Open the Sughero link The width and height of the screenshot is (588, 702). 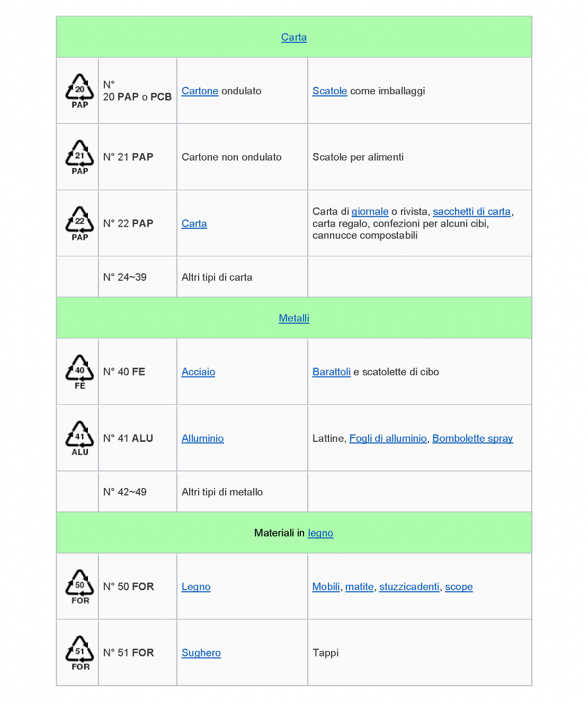click(201, 653)
